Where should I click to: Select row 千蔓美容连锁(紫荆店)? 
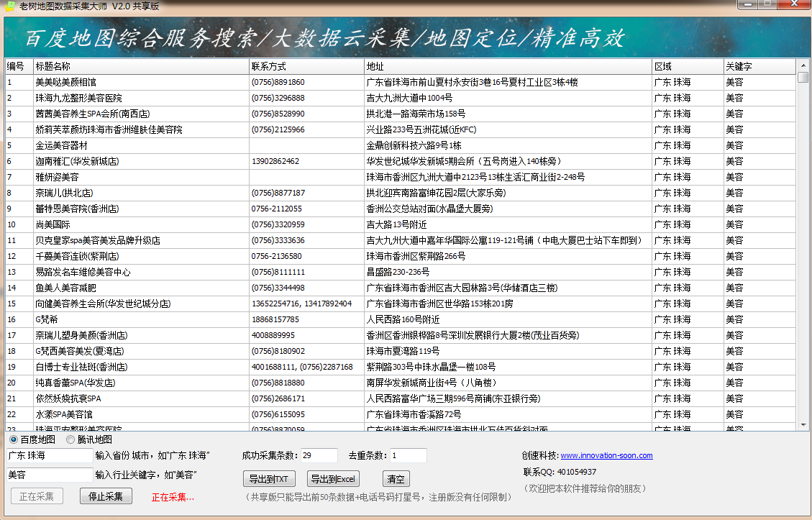click(401, 256)
